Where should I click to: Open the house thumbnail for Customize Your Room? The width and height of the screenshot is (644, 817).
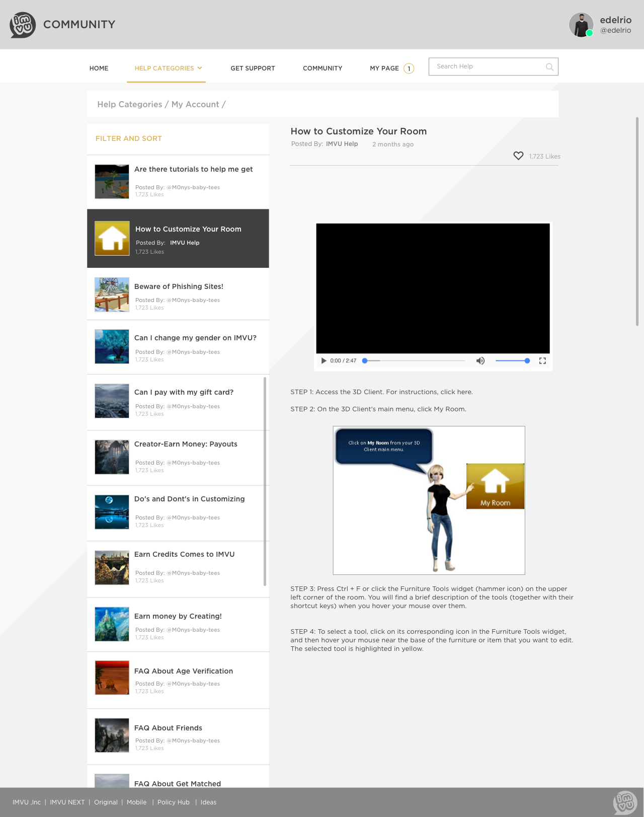tap(112, 238)
